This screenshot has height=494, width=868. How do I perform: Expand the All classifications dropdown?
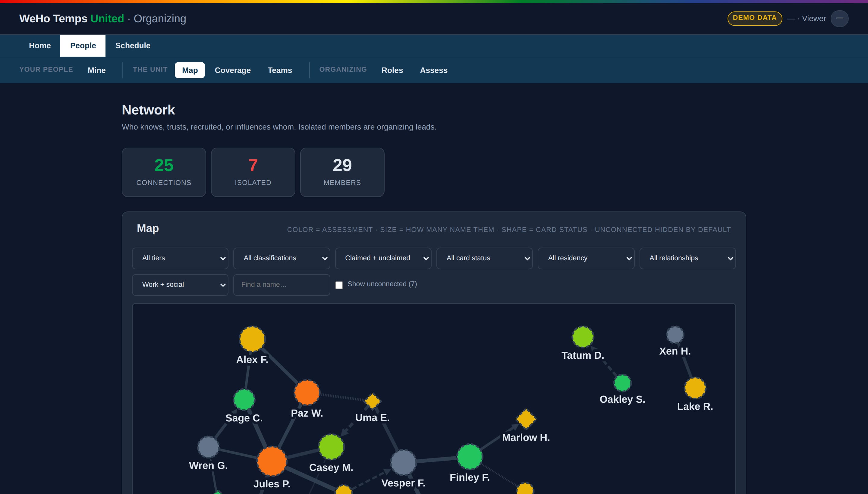[281, 258]
